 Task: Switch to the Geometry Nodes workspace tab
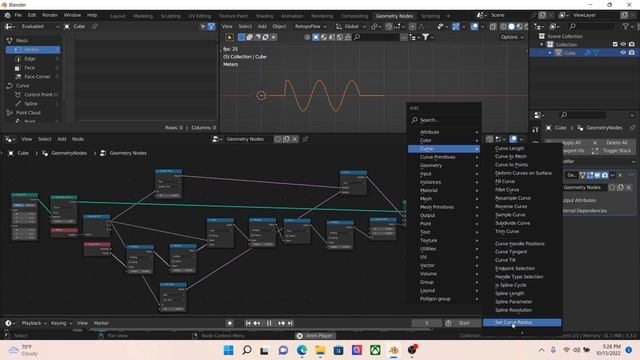[x=394, y=16]
